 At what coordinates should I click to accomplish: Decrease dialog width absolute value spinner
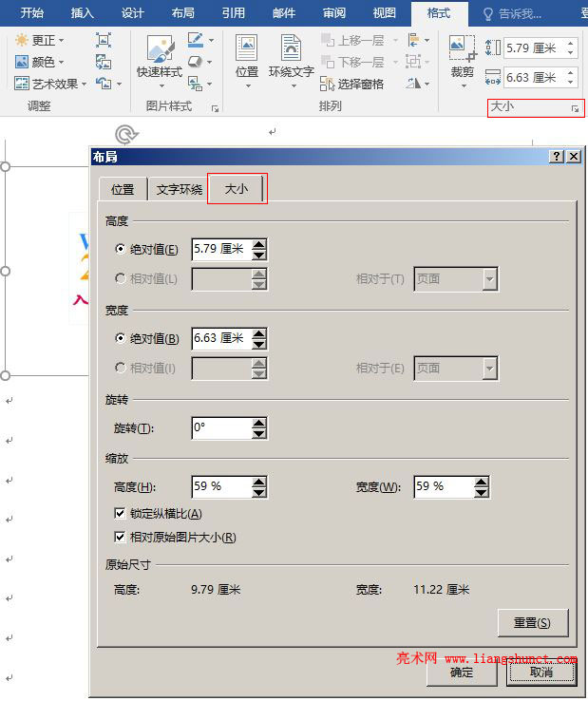pyautogui.click(x=259, y=344)
